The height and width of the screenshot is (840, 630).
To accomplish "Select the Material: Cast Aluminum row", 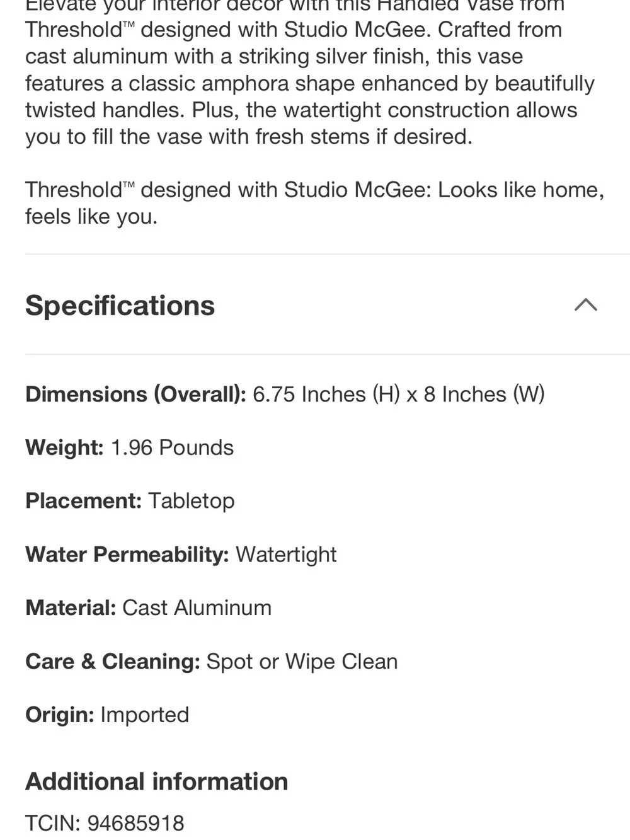I will coord(148,608).
